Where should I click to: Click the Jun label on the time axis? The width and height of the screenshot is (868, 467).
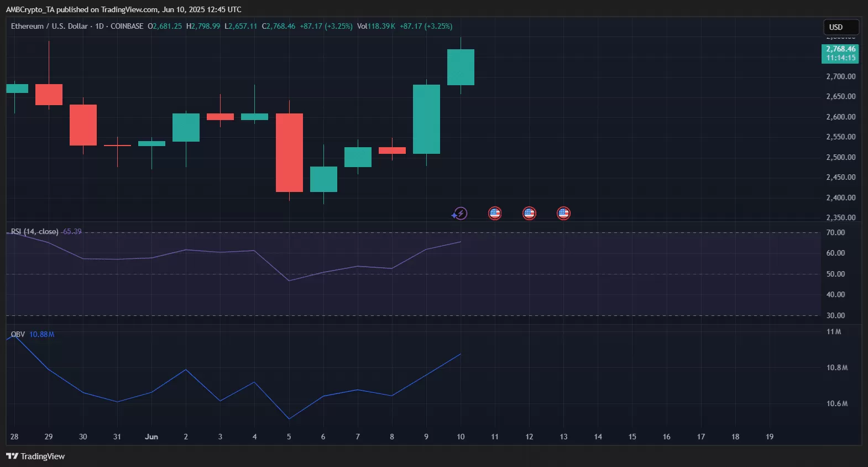click(x=151, y=437)
